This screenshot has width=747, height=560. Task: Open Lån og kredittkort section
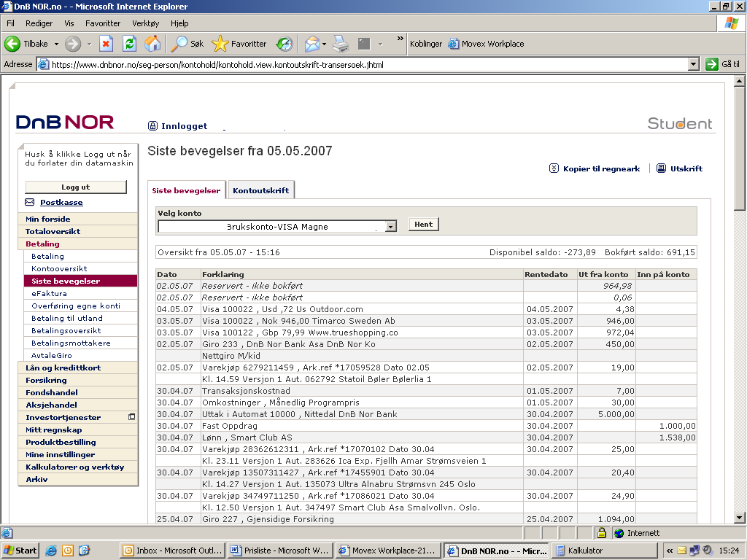[x=63, y=367]
